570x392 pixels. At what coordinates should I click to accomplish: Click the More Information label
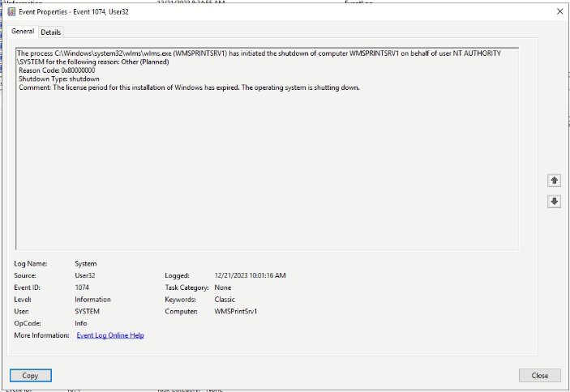(x=42, y=335)
